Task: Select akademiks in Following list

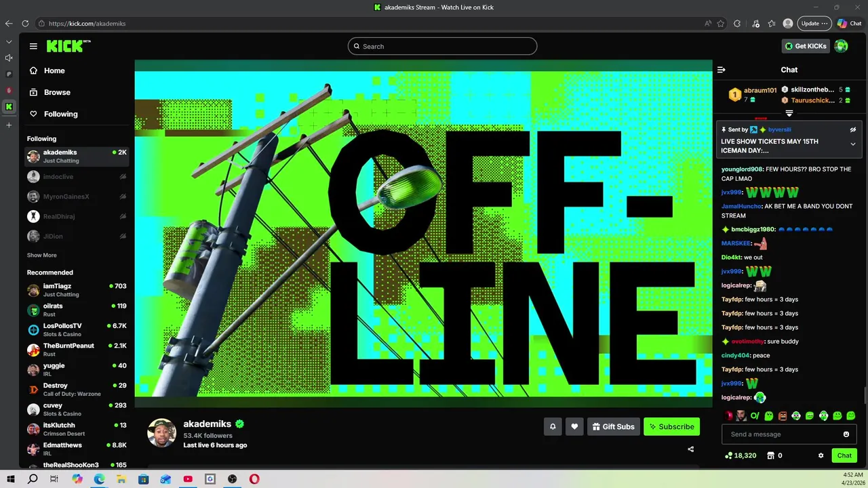Action: pyautogui.click(x=77, y=156)
